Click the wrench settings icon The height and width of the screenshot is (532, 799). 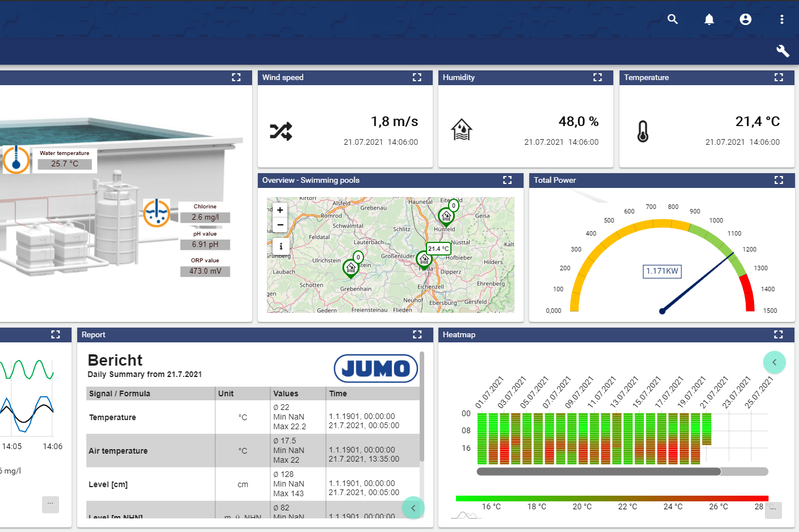point(783,51)
